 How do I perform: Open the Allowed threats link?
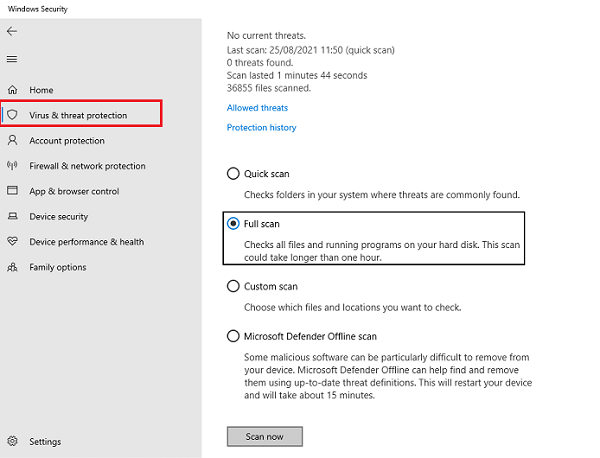pos(257,108)
